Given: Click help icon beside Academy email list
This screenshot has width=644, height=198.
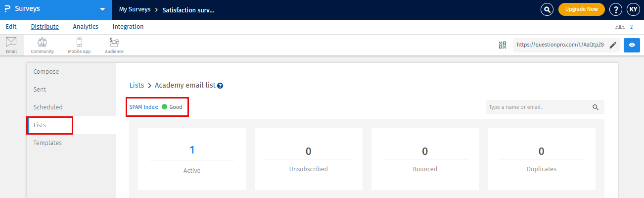Looking at the screenshot, I should (x=220, y=86).
